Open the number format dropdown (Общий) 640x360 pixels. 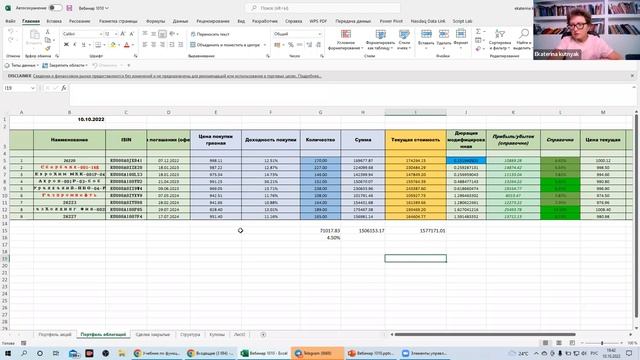tap(320, 34)
